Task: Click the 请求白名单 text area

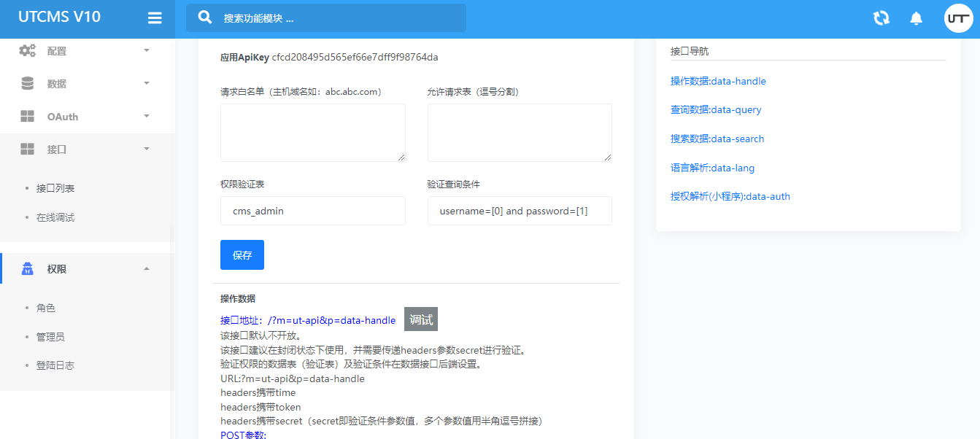Action: [312, 132]
